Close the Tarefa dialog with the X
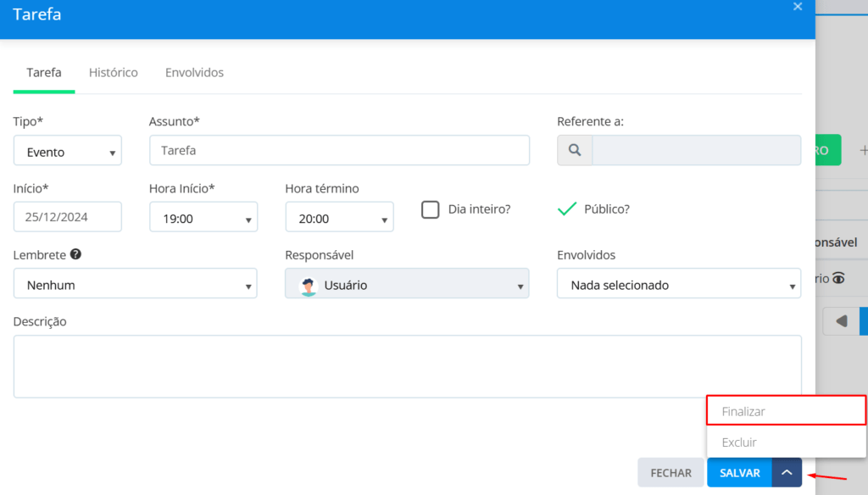Image resolution: width=868 pixels, height=495 pixels. (x=797, y=7)
